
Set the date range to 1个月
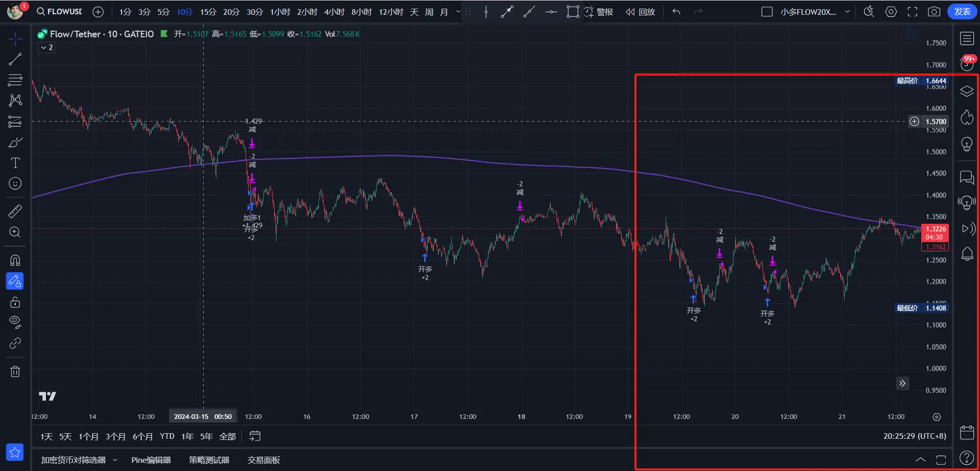(88, 436)
